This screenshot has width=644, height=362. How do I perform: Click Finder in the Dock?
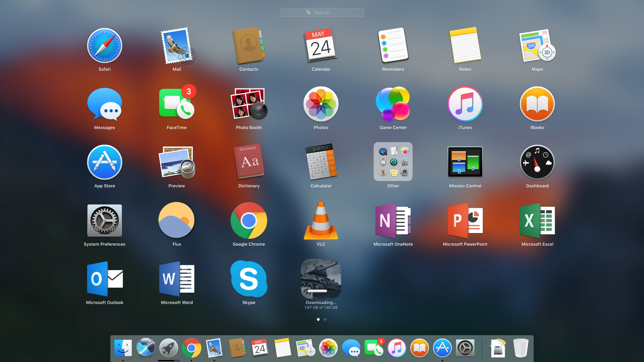coord(123,348)
